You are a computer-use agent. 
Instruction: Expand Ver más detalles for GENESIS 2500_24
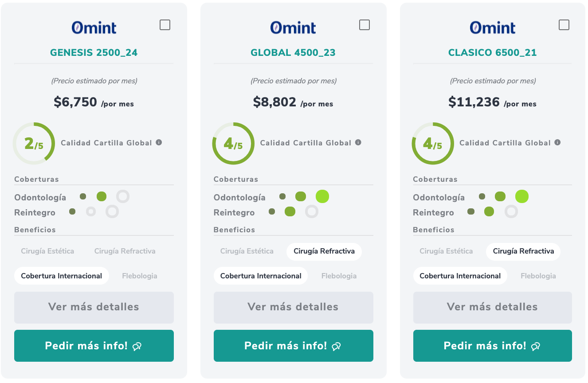(94, 307)
